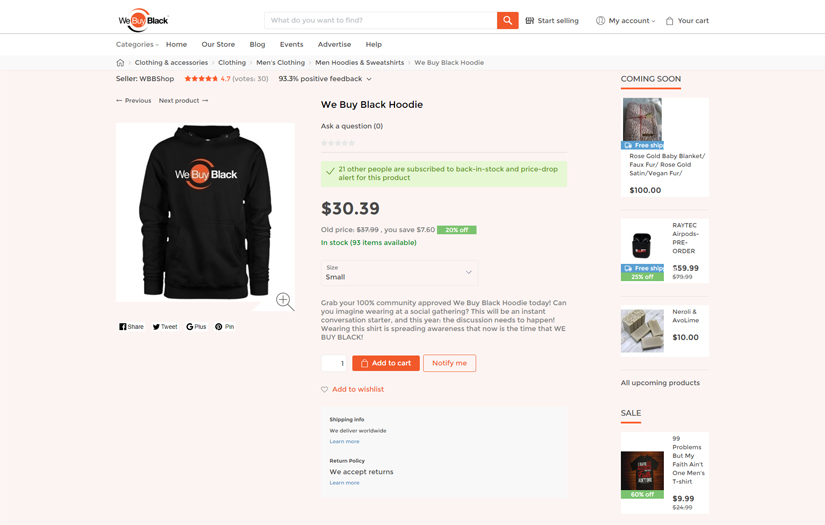The width and height of the screenshot is (825, 525).
Task: Go to the Events menu item
Action: 291,45
